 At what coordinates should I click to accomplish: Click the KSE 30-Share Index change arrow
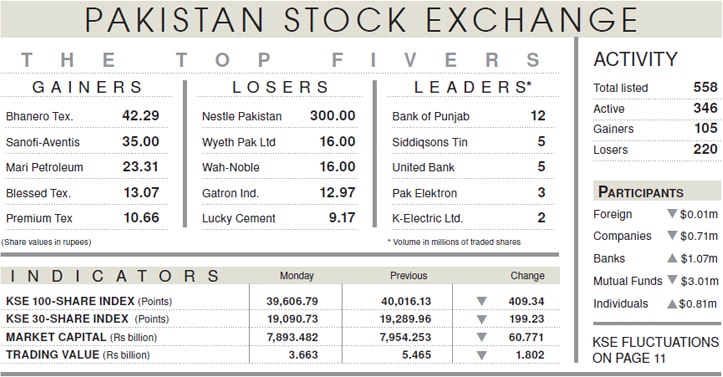(481, 319)
